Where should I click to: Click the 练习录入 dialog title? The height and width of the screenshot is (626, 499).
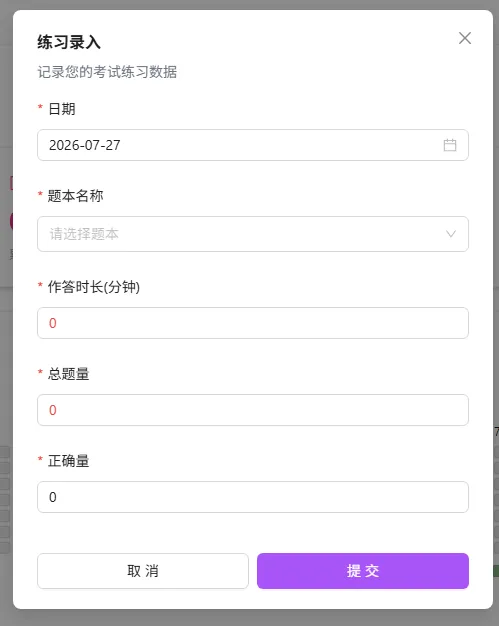(69, 42)
